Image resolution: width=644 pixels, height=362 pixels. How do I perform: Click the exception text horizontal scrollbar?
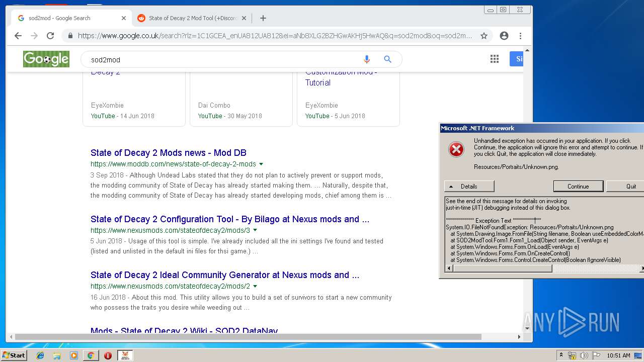pyautogui.click(x=503, y=269)
